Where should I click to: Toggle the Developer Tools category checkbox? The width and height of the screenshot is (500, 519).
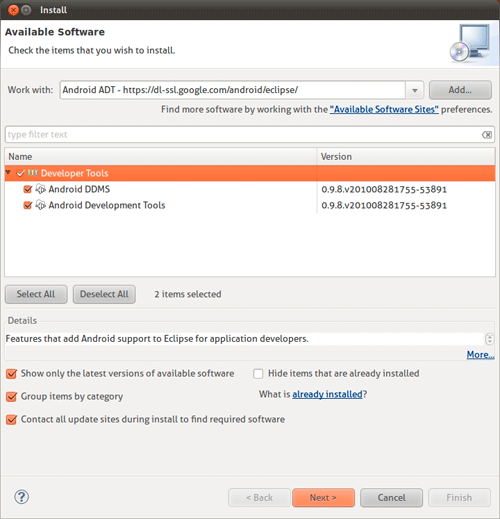[21, 173]
